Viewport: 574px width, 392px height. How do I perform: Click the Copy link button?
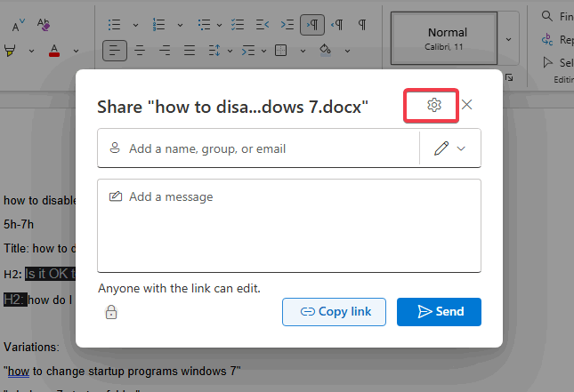pyautogui.click(x=334, y=312)
